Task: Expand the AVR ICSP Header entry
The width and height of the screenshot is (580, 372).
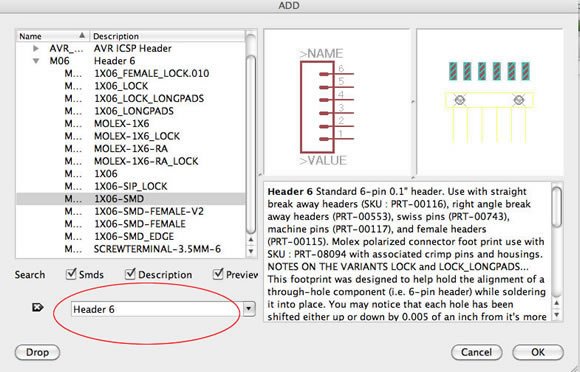Action: click(36, 48)
